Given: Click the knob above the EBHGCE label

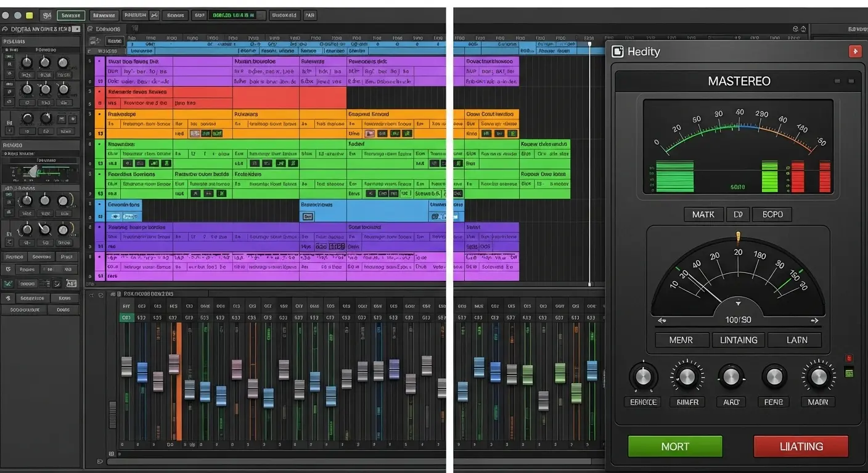Looking at the screenshot, I should (x=643, y=376).
